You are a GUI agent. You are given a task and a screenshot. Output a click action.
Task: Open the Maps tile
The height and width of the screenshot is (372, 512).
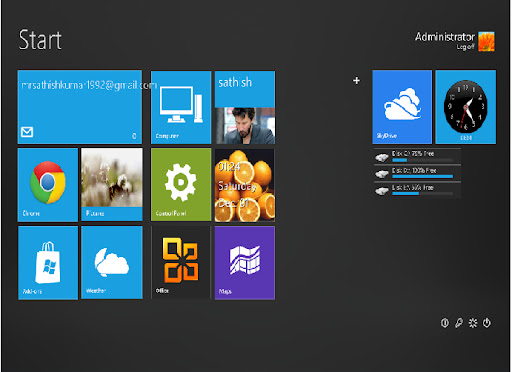(245, 263)
